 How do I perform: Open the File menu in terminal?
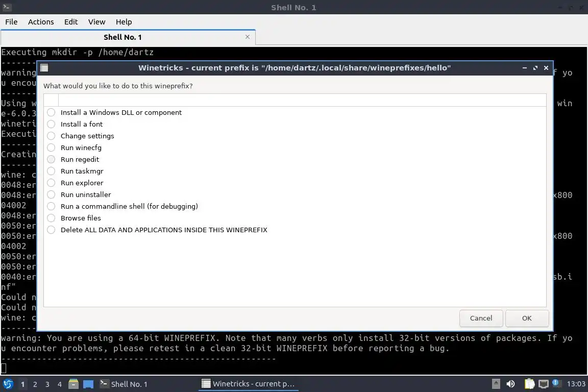tap(11, 22)
